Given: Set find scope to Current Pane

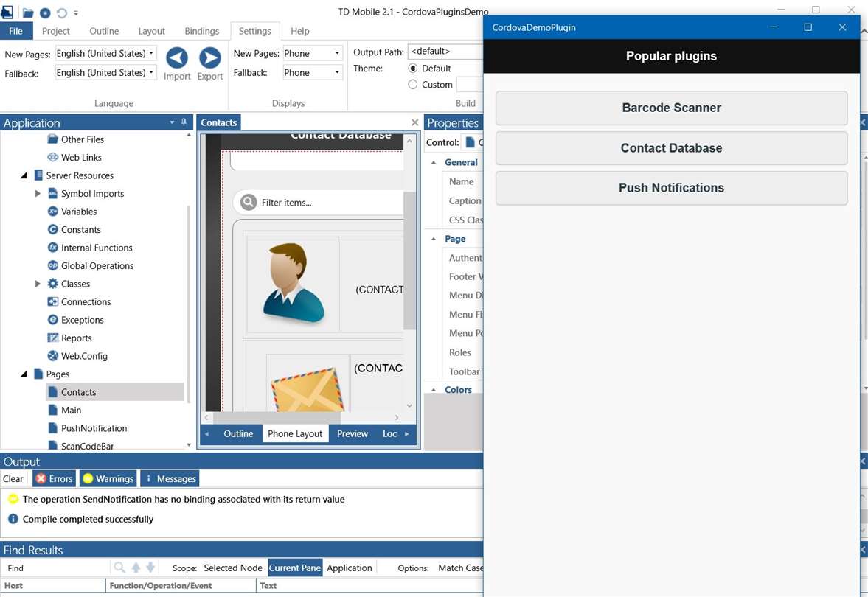Looking at the screenshot, I should point(294,568).
